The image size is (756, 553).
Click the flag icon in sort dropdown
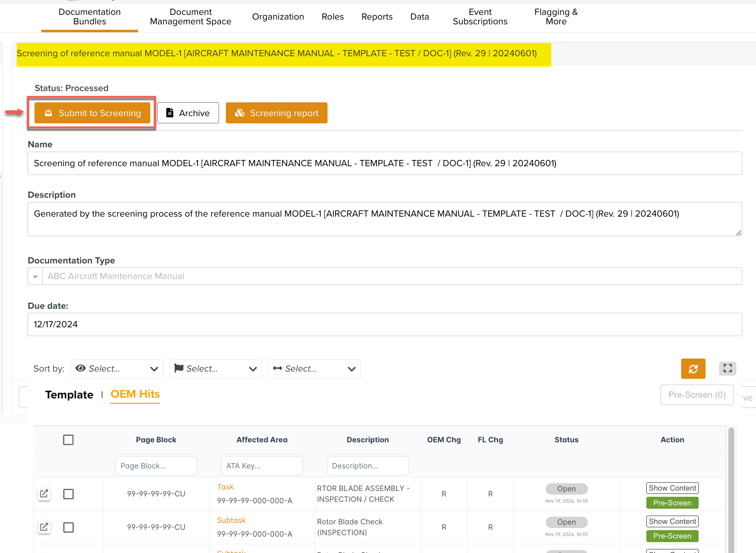click(x=179, y=368)
